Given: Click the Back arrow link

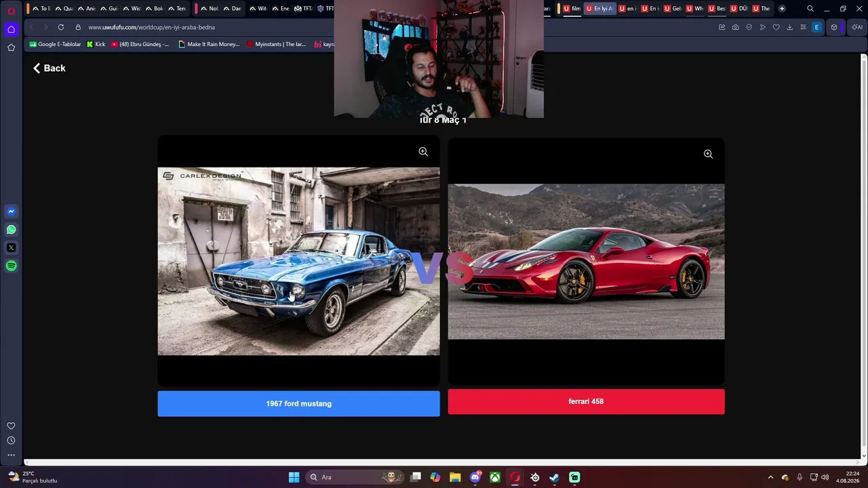Looking at the screenshot, I should click(x=50, y=68).
